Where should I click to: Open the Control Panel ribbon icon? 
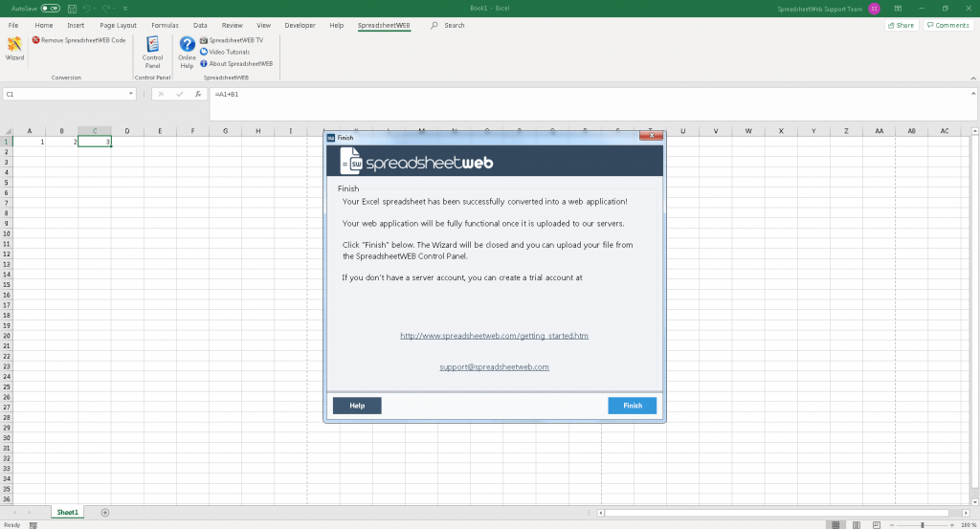point(152,52)
